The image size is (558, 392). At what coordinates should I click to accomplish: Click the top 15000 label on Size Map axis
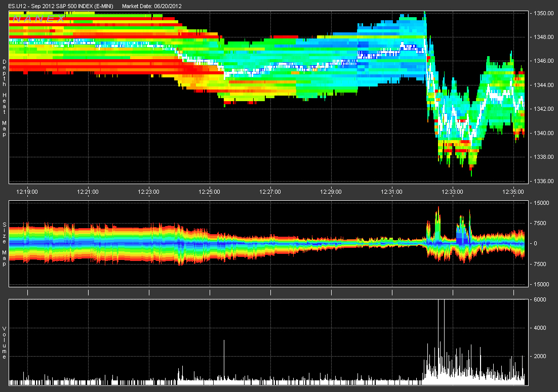tap(542, 203)
